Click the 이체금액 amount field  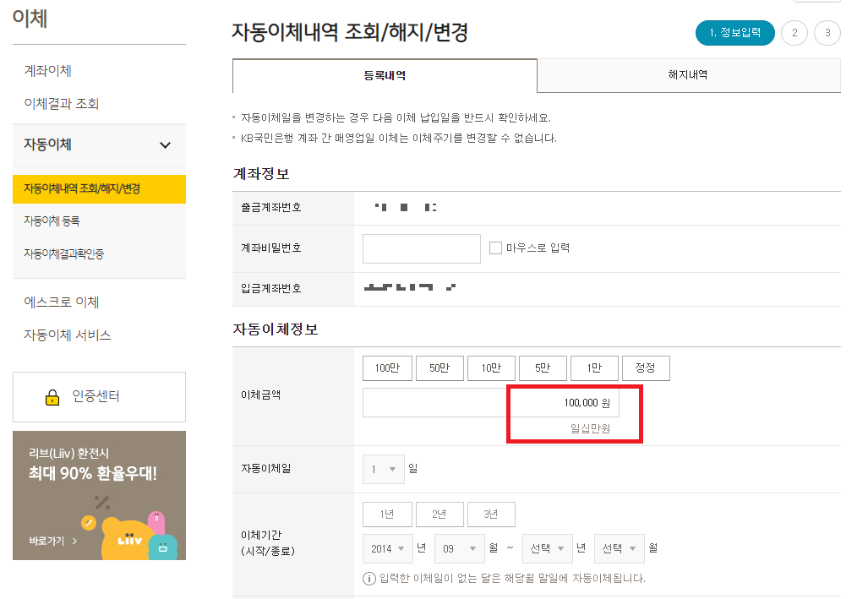(490, 402)
